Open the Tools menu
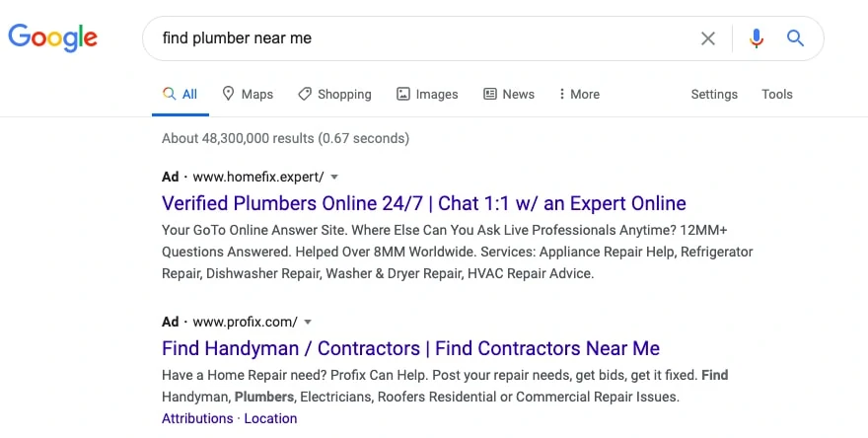This screenshot has height=438, width=868. point(776,94)
